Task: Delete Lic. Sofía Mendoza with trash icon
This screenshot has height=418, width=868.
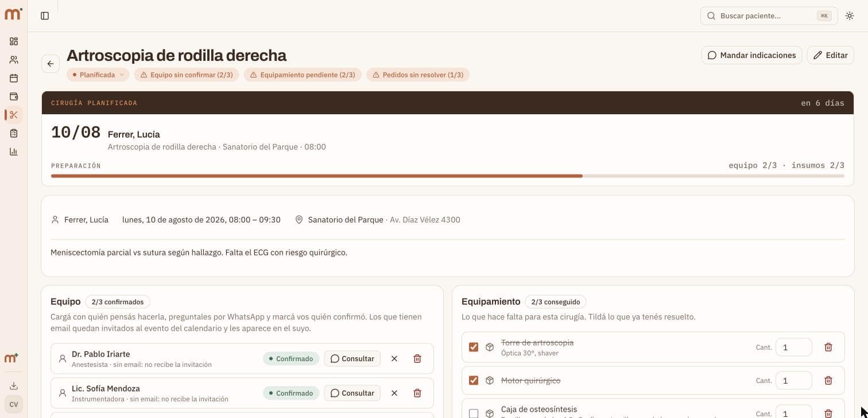Action: [417, 393]
